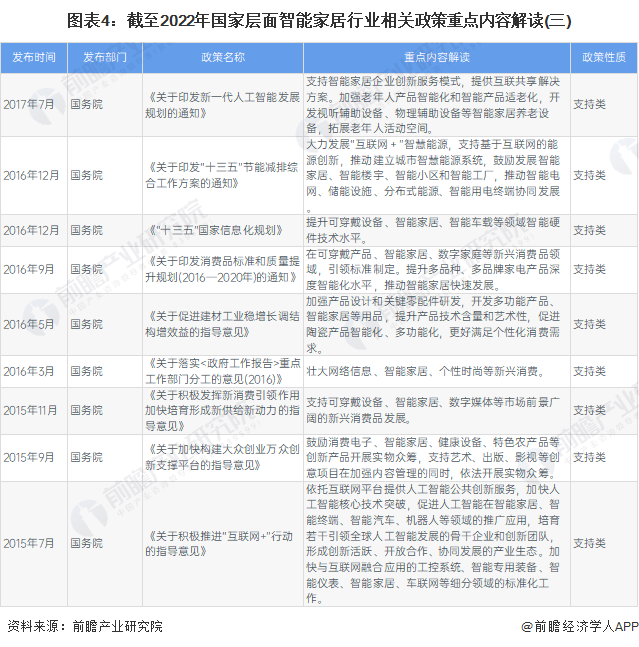This screenshot has height=647, width=639.
Task: Select '支持类' in the 2016年9月 row
Action: click(x=589, y=269)
